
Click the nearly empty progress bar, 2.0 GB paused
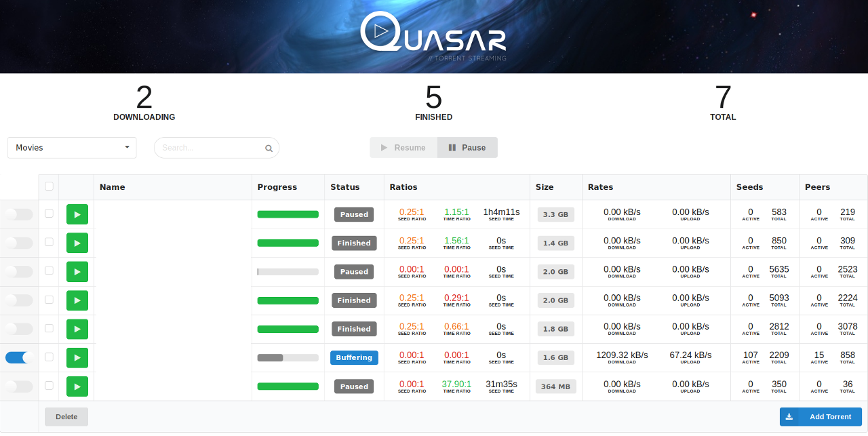pos(288,271)
